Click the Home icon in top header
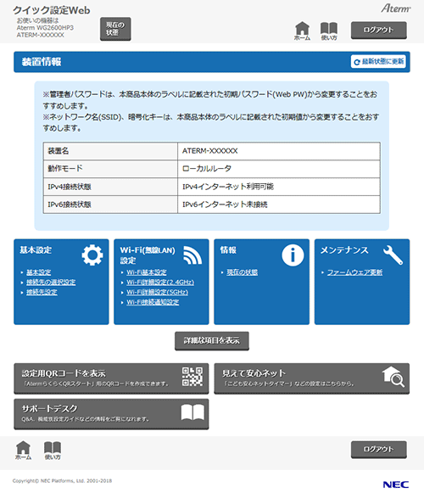424x504 pixels. tap(302, 31)
